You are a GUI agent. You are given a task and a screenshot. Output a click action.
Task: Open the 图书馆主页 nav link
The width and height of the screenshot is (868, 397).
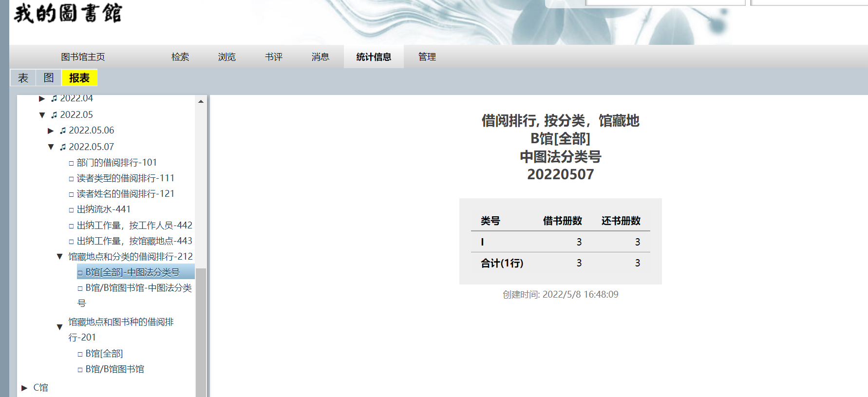point(83,57)
